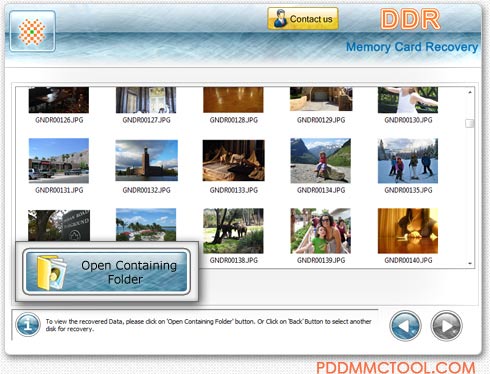This screenshot has height=374, width=490.
Task: Click the DDR application logo icon
Action: pos(32,31)
